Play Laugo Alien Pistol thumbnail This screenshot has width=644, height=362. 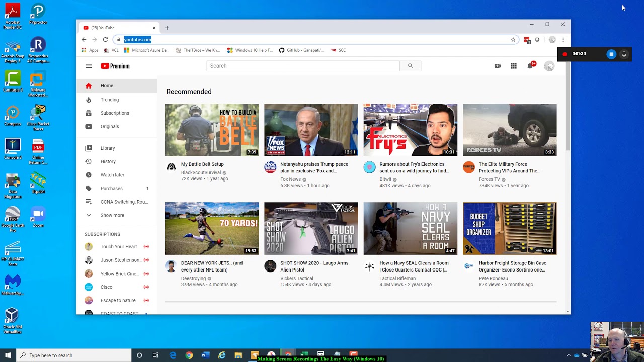pos(311,229)
